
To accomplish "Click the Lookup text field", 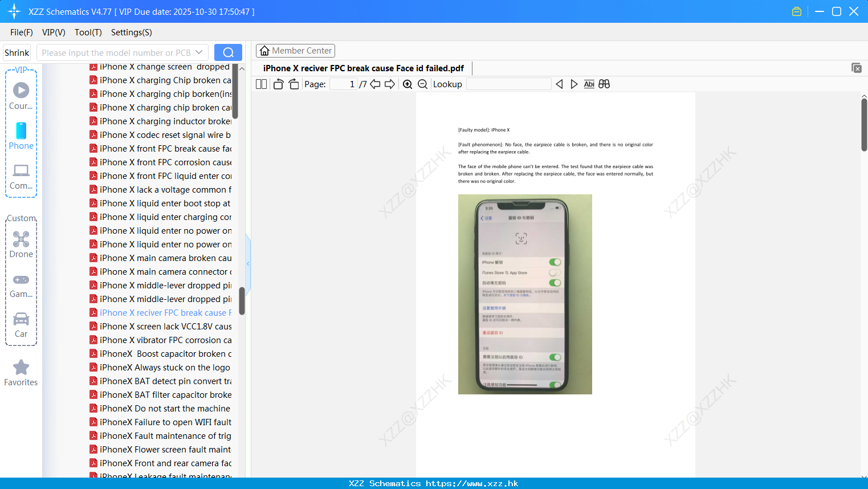I will pyautogui.click(x=508, y=84).
